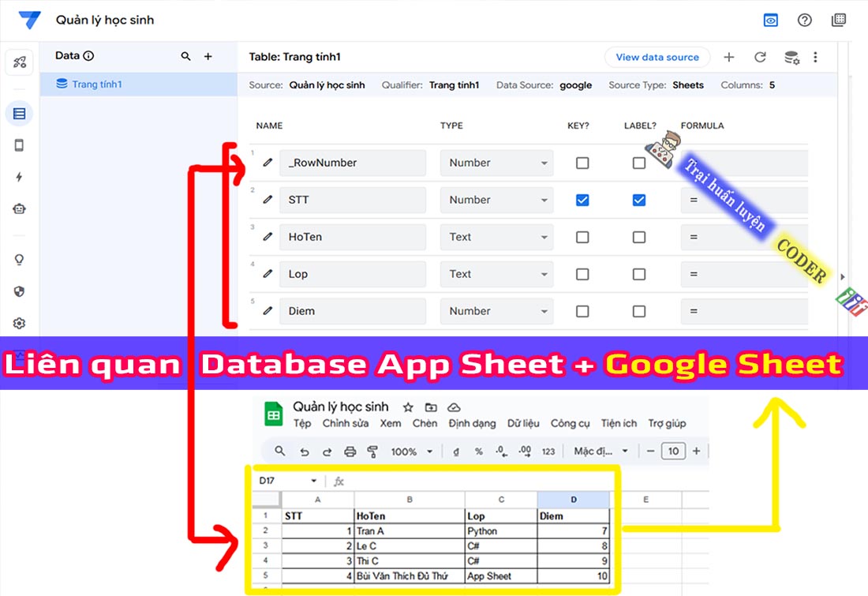Viewport: 868px width, 596px height.
Task: Open the Views phone icon in sidebar
Action: [19, 145]
